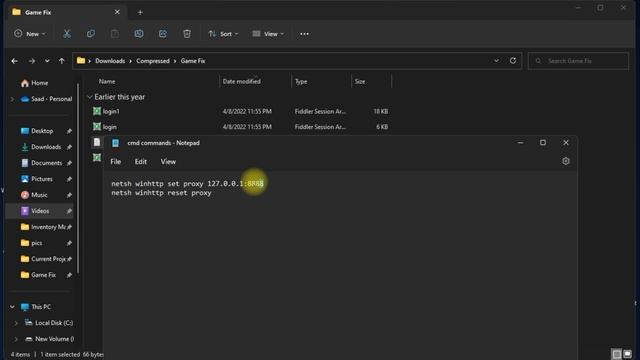The width and height of the screenshot is (640, 360).
Task: Sort by the Type column header
Action: 301,82
